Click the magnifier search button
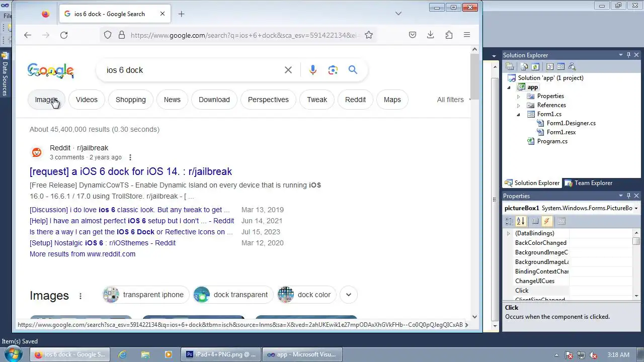 353,70
